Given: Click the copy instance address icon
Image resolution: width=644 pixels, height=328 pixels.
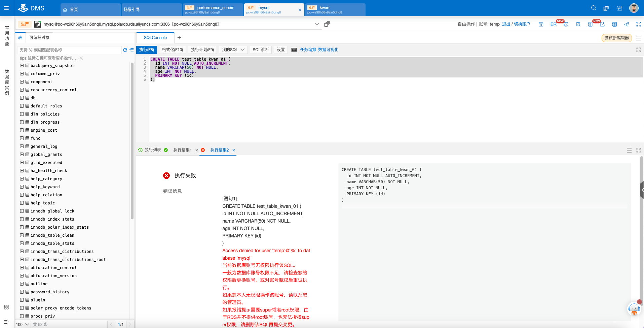Looking at the screenshot, I should [327, 24].
